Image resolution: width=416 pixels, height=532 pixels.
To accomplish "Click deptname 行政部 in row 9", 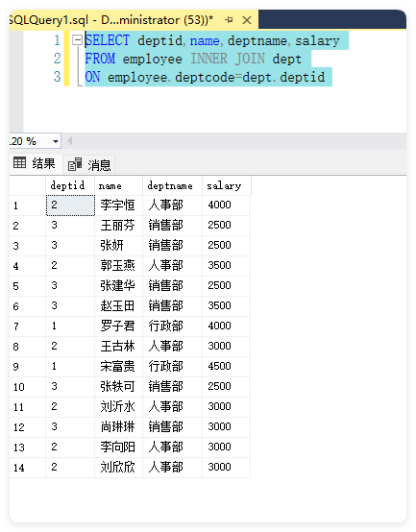I will 172,367.
